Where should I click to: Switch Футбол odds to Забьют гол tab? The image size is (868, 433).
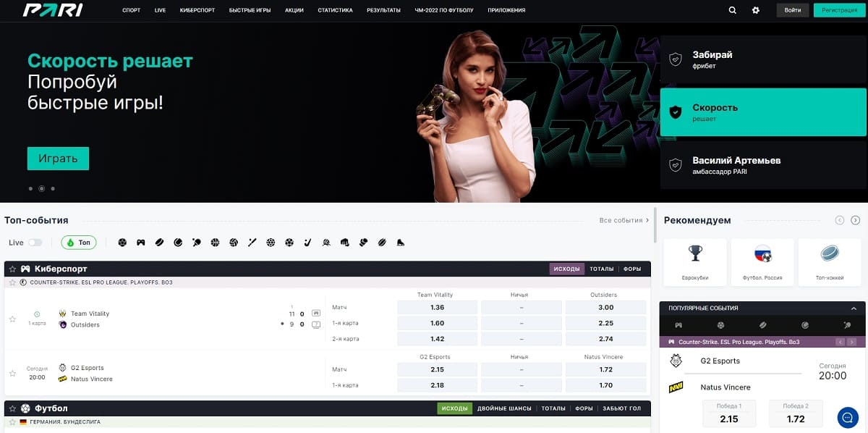[621, 408]
